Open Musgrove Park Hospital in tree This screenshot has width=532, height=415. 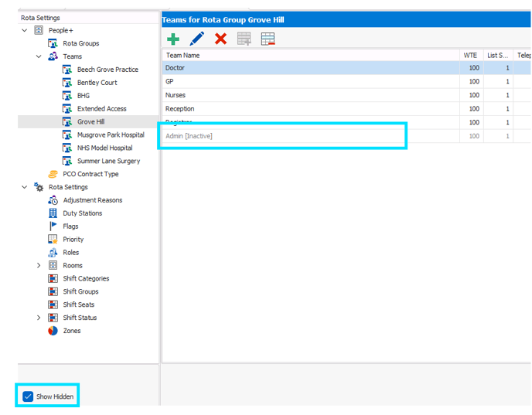coord(111,134)
